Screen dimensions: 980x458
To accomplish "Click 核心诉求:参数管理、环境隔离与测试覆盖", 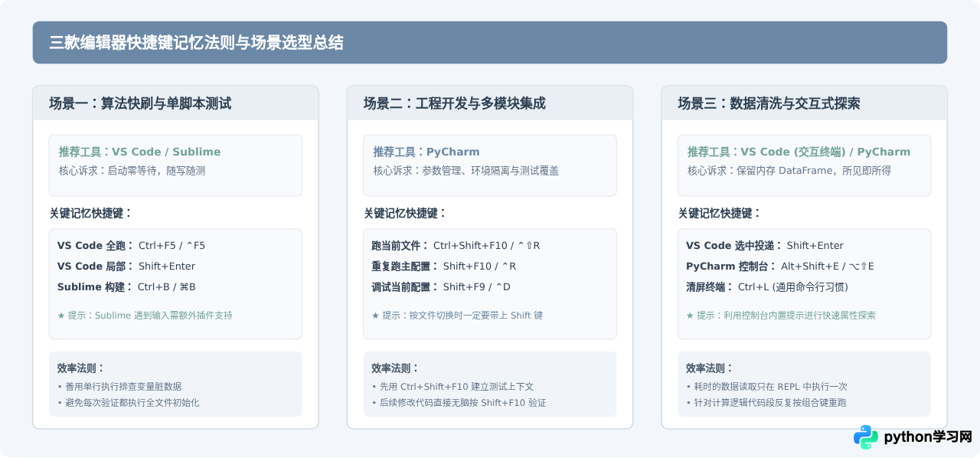I will coord(465,171).
